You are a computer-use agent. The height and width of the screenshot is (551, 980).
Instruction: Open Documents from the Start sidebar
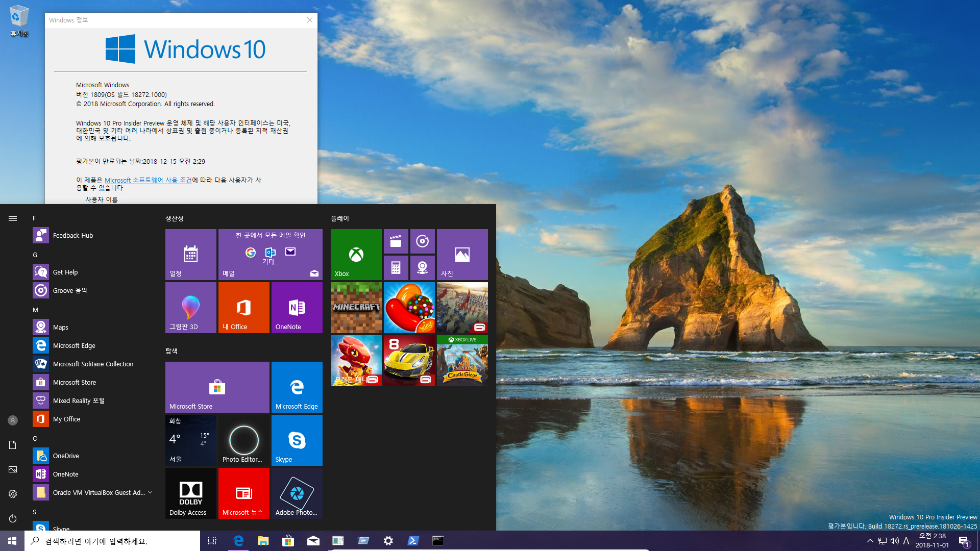pos(13,445)
